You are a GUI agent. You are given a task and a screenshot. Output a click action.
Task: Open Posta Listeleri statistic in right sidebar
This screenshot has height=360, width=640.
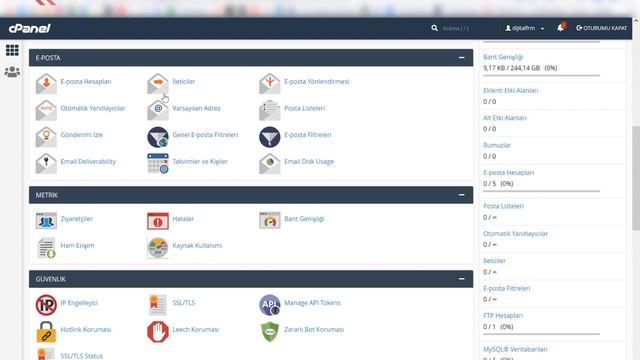point(503,206)
